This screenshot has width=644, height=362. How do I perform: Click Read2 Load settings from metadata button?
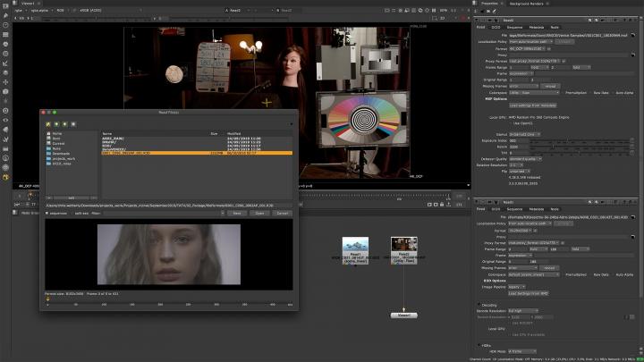tap(533, 105)
